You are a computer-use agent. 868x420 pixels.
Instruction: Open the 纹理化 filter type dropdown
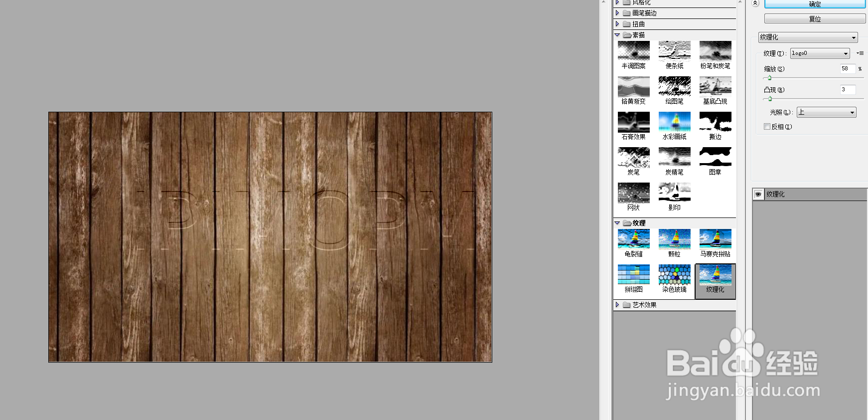point(808,37)
